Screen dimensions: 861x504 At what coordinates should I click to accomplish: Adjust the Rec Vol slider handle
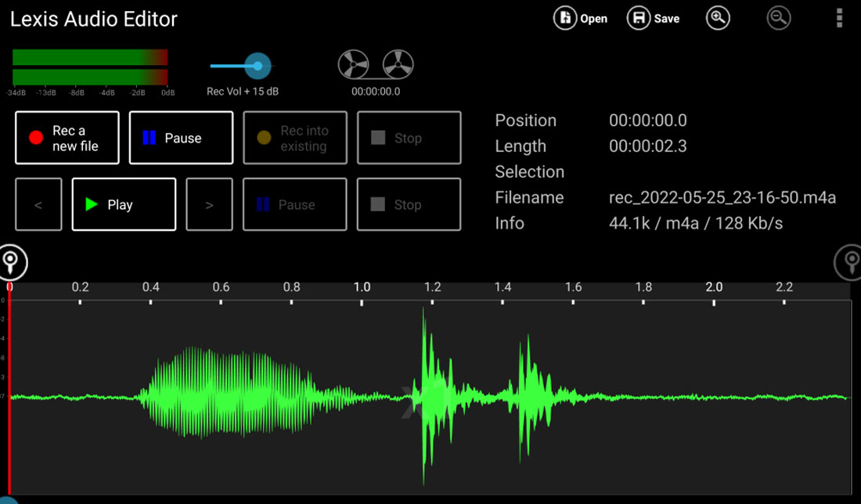coord(258,66)
